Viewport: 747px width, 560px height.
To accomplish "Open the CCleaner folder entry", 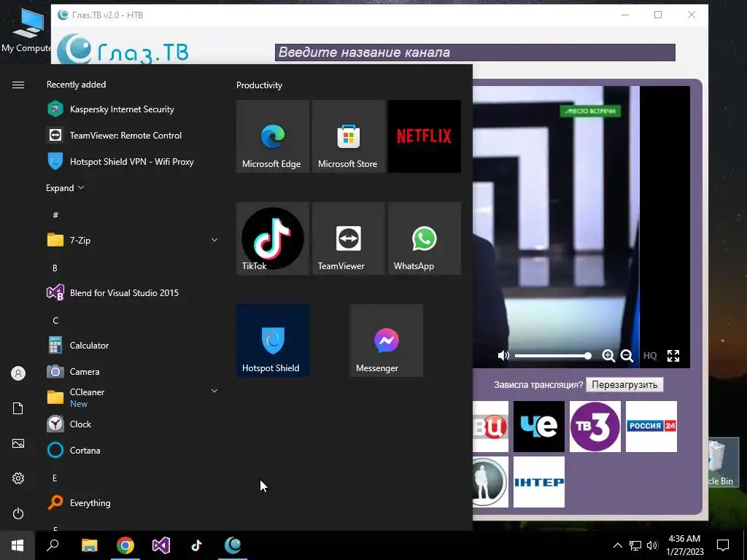I will click(133, 397).
